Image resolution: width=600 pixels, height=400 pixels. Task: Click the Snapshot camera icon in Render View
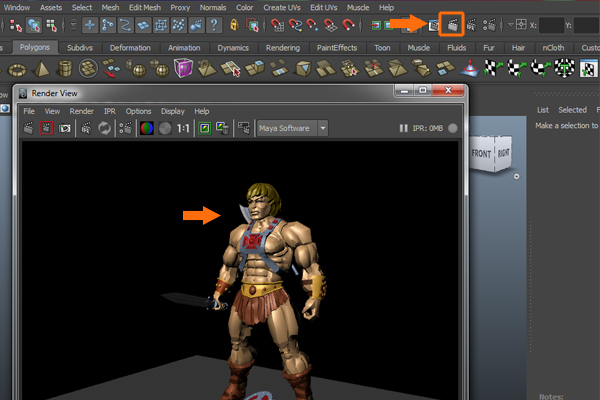pos(65,129)
